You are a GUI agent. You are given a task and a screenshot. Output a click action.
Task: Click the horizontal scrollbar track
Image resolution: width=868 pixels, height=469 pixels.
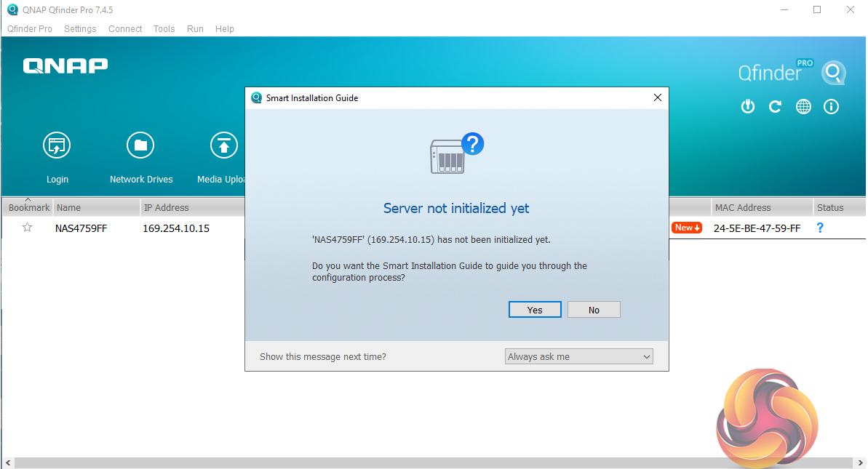point(434,462)
